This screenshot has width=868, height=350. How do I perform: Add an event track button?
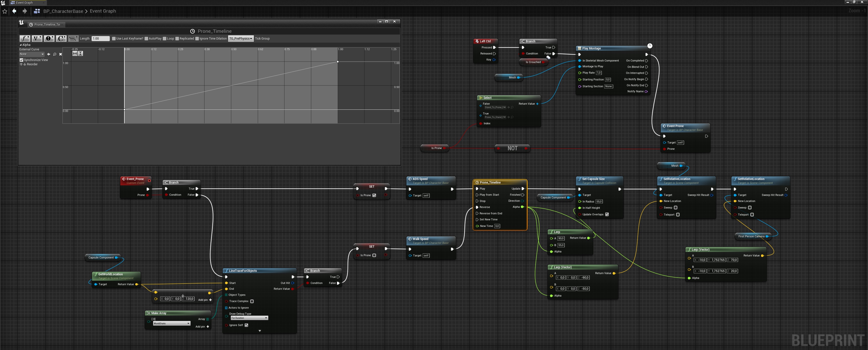(49, 38)
